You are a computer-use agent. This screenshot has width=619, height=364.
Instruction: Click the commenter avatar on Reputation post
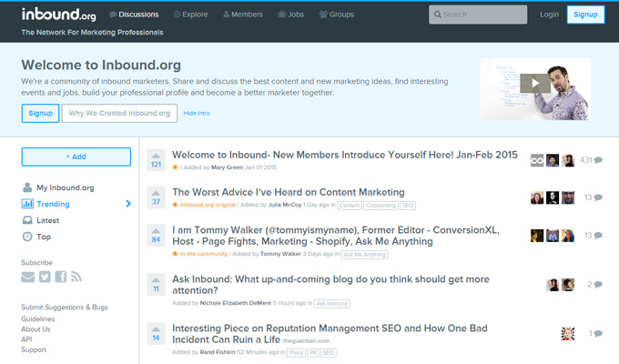(x=568, y=334)
